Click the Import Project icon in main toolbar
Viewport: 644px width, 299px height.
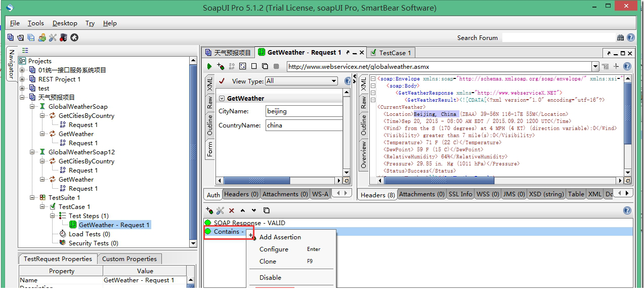pyautogui.click(x=20, y=37)
